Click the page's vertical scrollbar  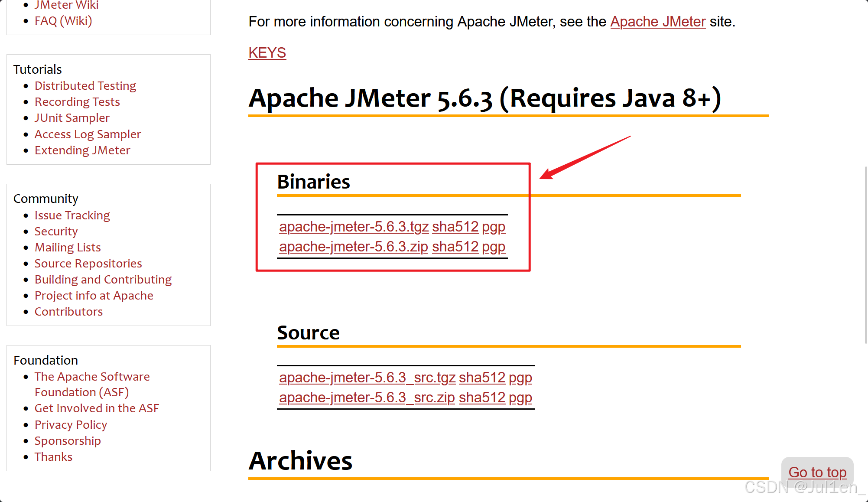tap(865, 254)
